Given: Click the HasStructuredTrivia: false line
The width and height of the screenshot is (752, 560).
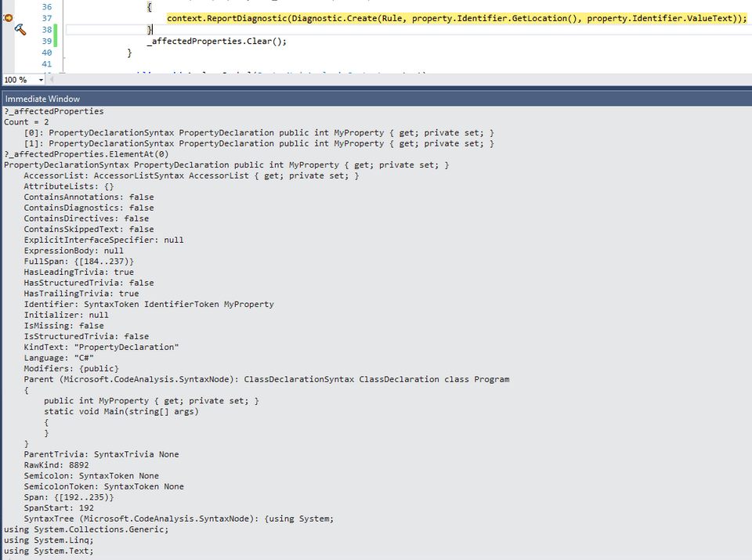Looking at the screenshot, I should [x=89, y=283].
